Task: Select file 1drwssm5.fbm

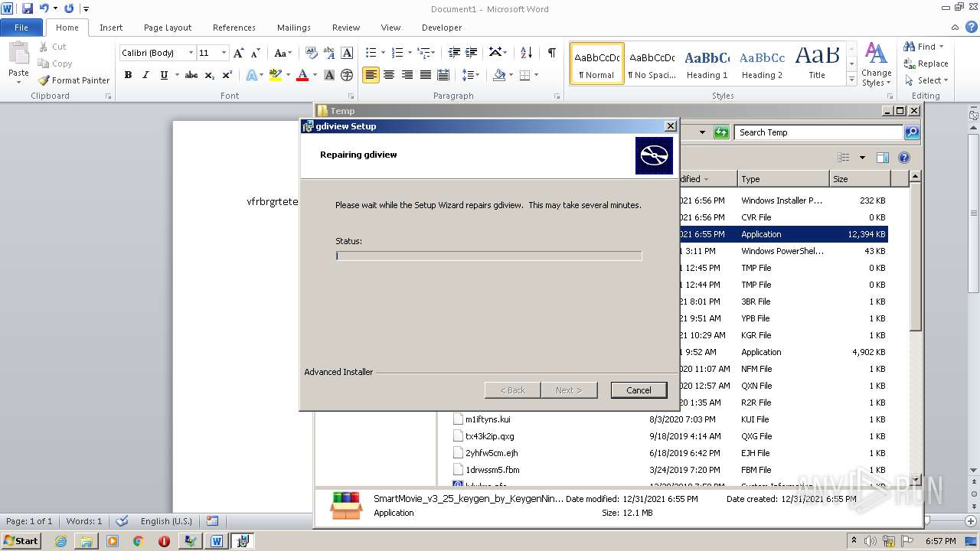Action: click(x=492, y=470)
